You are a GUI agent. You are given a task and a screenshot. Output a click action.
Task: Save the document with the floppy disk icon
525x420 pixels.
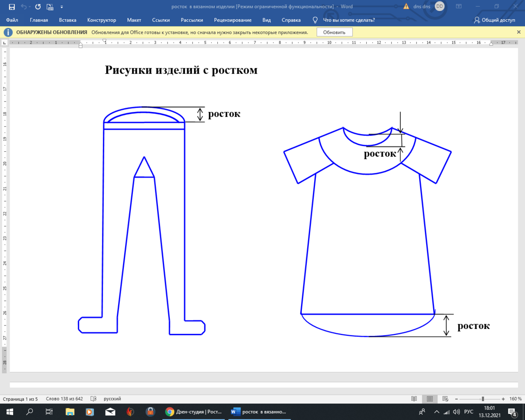point(12,7)
